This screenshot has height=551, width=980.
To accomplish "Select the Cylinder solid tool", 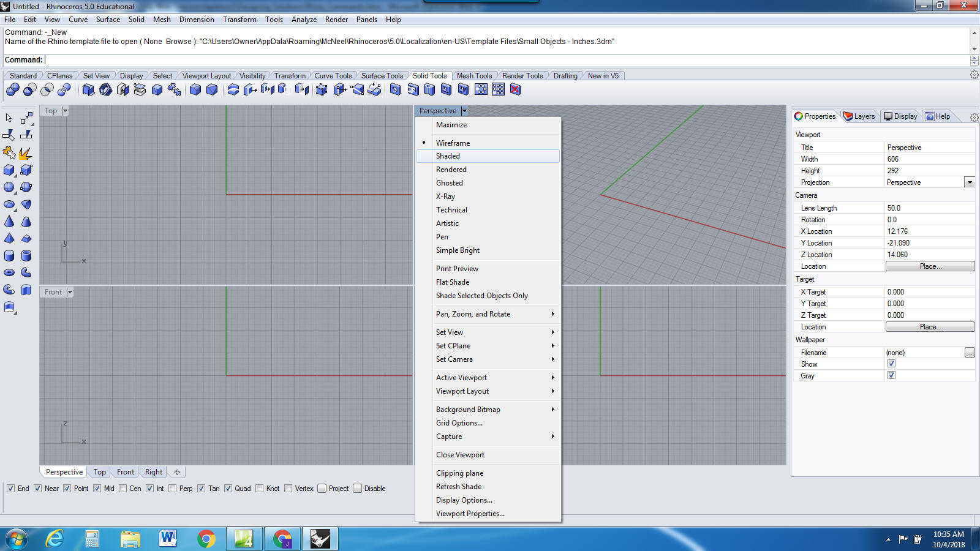I will click(x=9, y=255).
